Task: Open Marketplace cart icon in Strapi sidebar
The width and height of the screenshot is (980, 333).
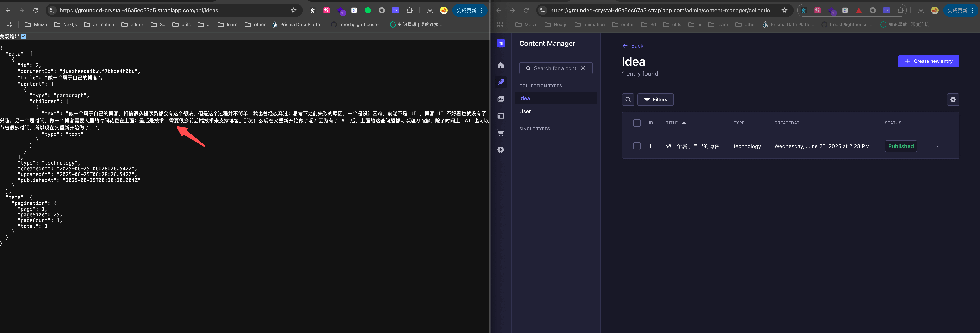Action: pos(501,133)
